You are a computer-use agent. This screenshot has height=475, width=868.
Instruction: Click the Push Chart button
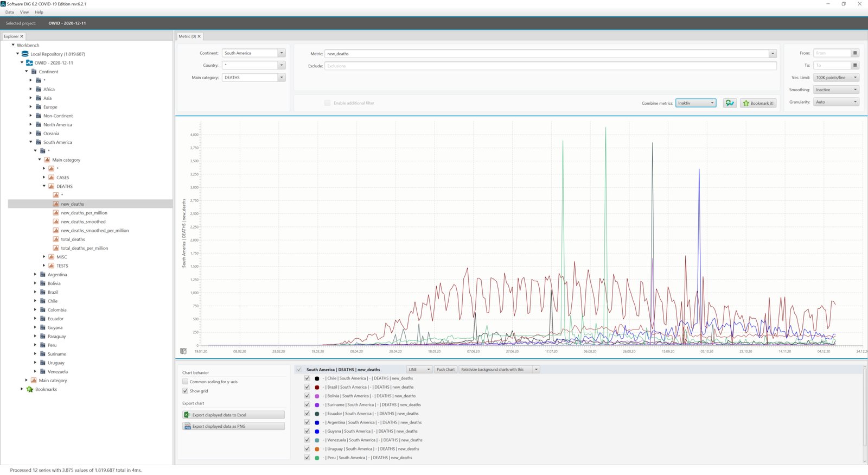tap(445, 369)
